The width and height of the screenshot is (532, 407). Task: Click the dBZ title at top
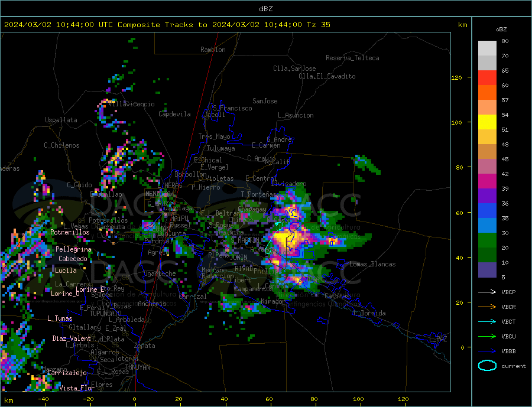pyautogui.click(x=265, y=9)
